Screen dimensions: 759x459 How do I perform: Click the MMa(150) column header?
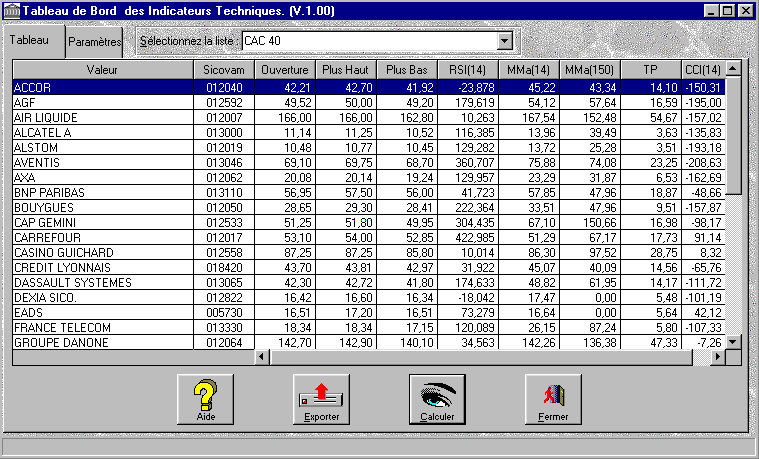pos(590,70)
